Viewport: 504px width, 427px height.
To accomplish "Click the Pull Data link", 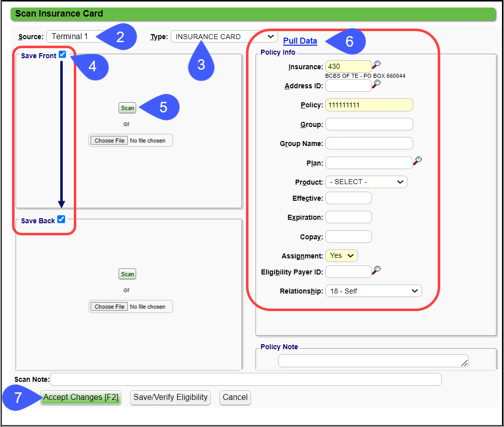I will click(300, 41).
